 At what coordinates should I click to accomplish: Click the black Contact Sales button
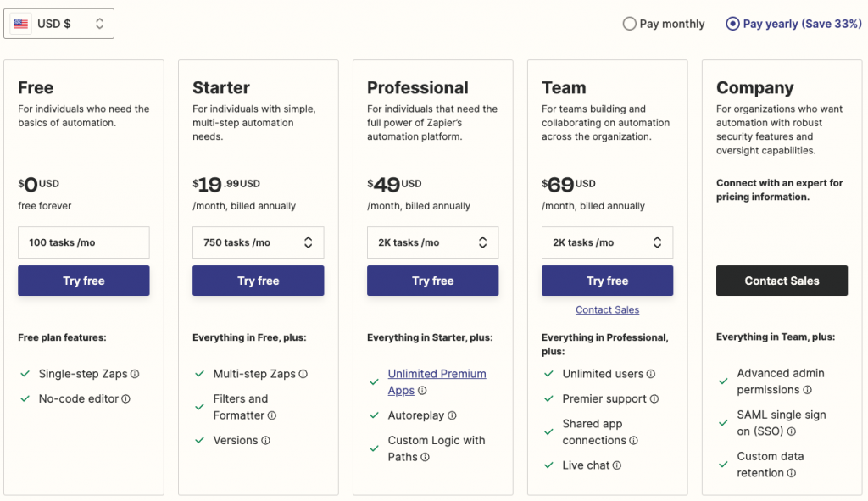782,281
